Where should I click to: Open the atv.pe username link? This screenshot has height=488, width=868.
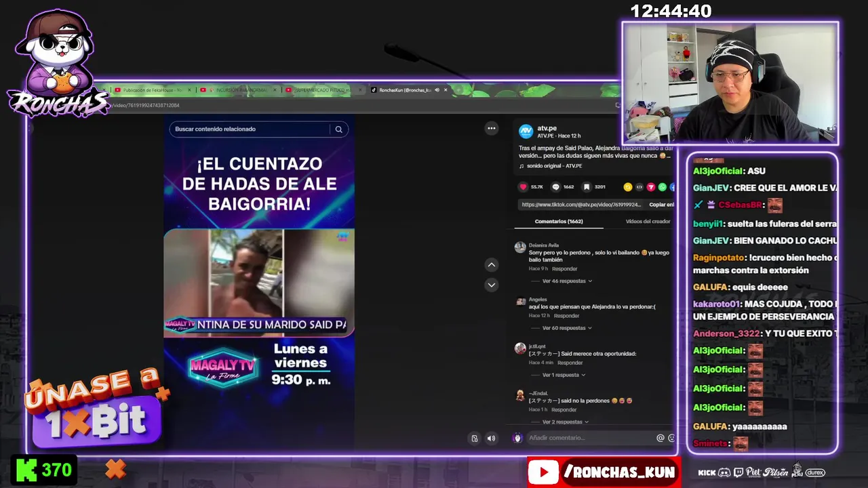point(547,128)
